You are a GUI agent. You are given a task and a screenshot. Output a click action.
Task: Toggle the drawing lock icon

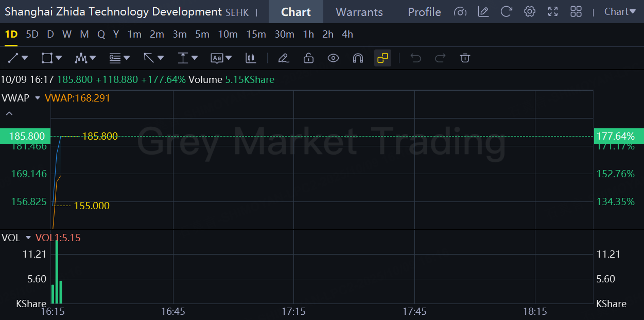308,58
